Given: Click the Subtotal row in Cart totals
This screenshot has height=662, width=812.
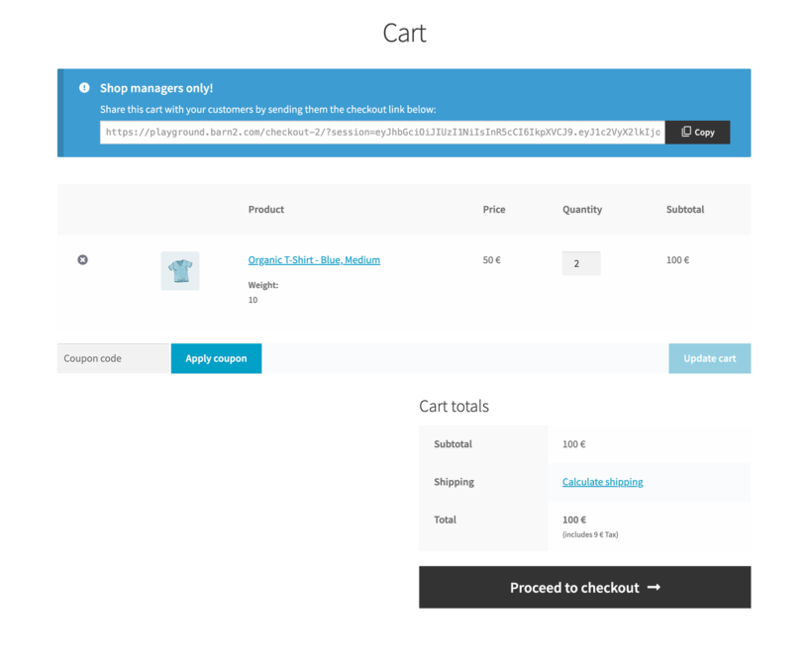Looking at the screenshot, I should coord(453,443).
